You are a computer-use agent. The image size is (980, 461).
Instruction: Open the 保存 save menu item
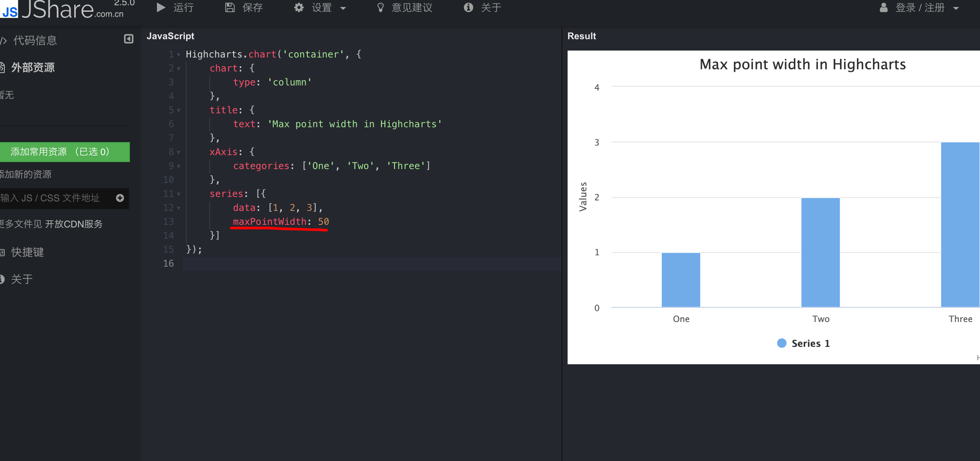coord(244,7)
